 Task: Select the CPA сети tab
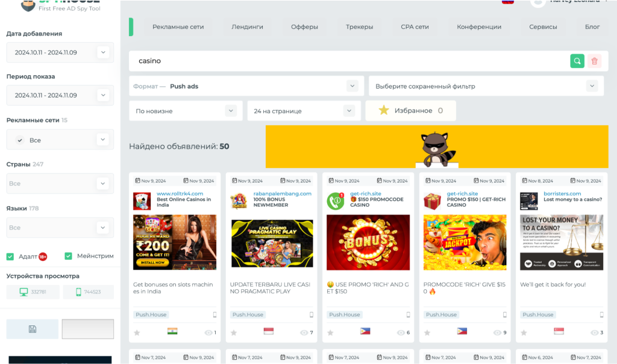415,27
